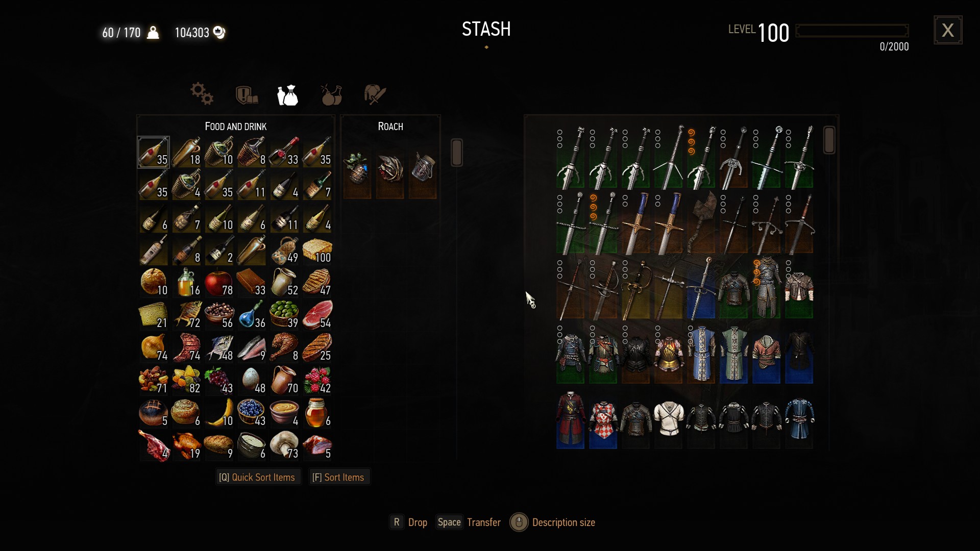This screenshot has height=551, width=980.
Task: Click the experience progress bar
Action: click(852, 31)
